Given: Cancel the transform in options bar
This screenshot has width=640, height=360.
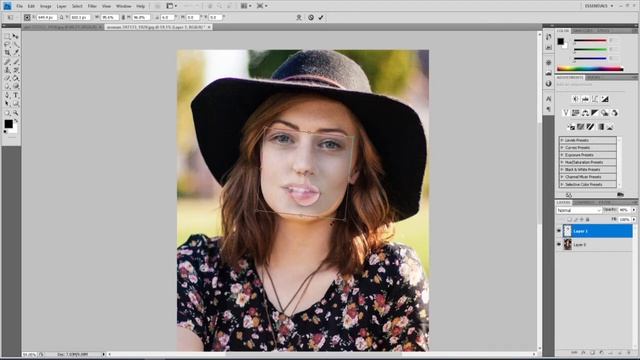Looking at the screenshot, I should click(x=311, y=18).
